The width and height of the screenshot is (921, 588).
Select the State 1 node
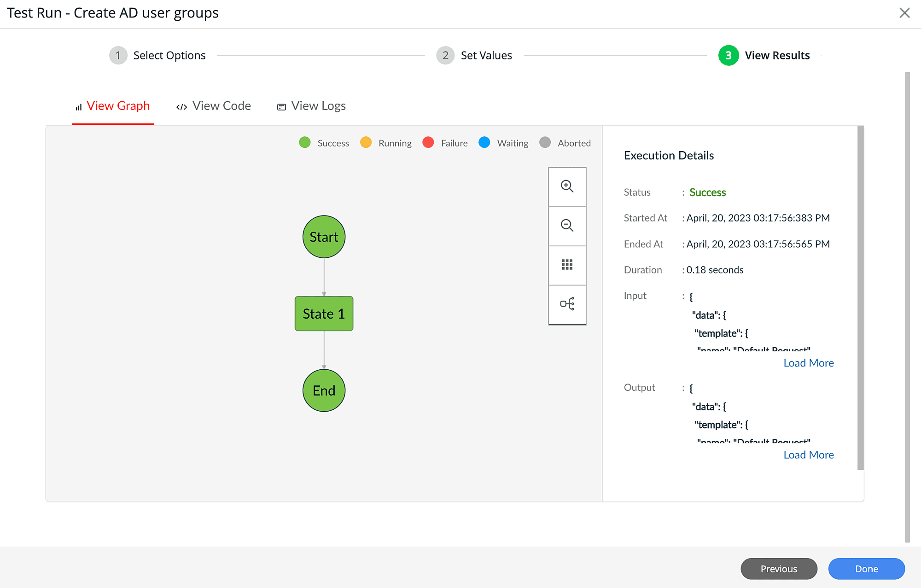tap(324, 314)
